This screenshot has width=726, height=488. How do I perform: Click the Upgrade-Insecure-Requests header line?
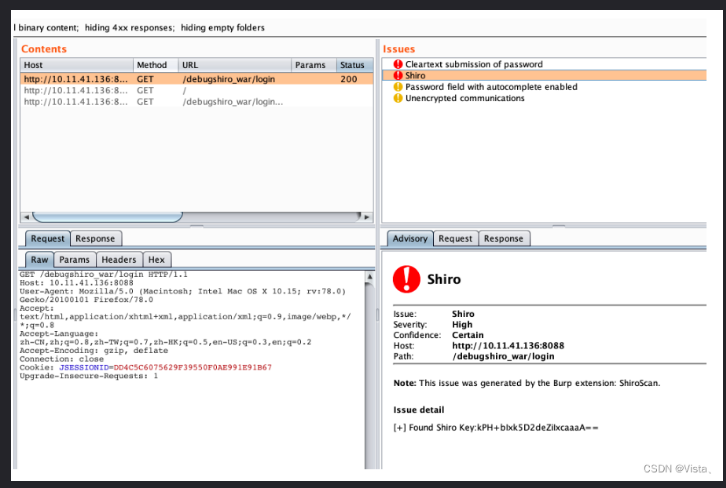88,376
